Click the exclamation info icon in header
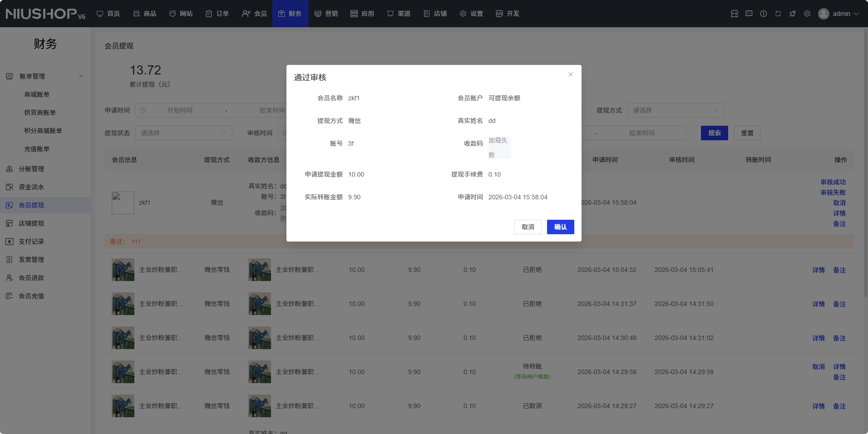The height and width of the screenshot is (434, 868). point(764,14)
